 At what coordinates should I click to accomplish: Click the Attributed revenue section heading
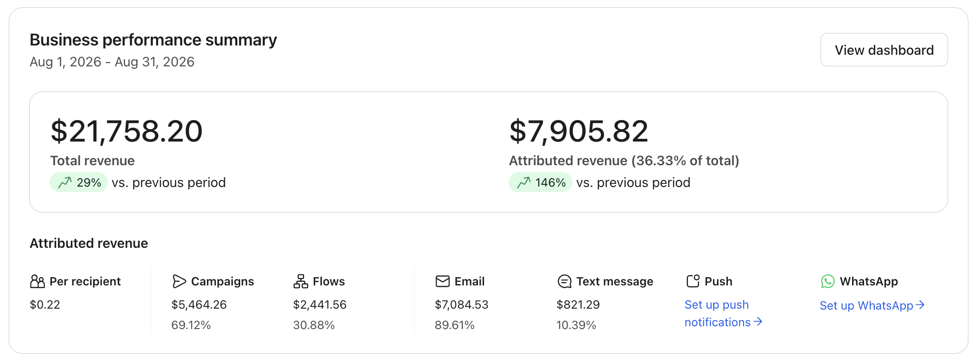click(89, 243)
